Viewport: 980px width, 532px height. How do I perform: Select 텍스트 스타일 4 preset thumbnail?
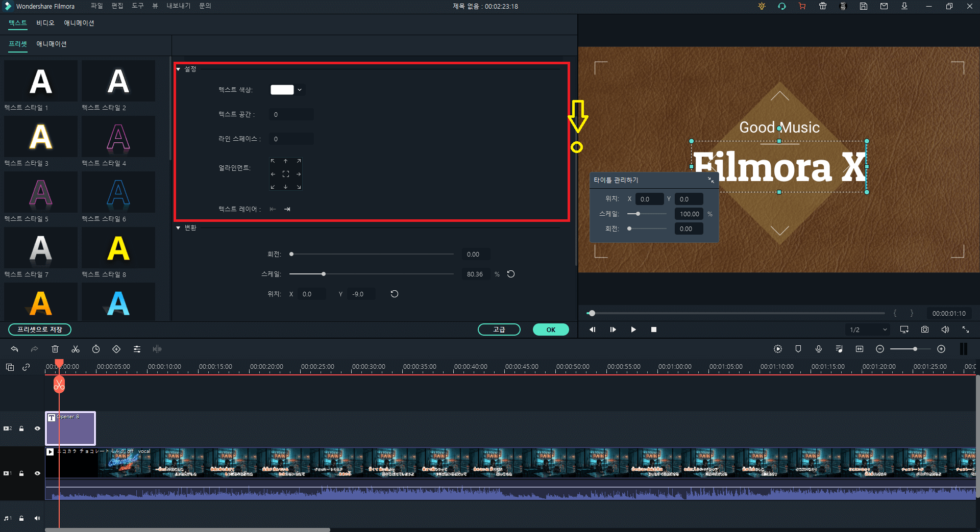coord(118,137)
